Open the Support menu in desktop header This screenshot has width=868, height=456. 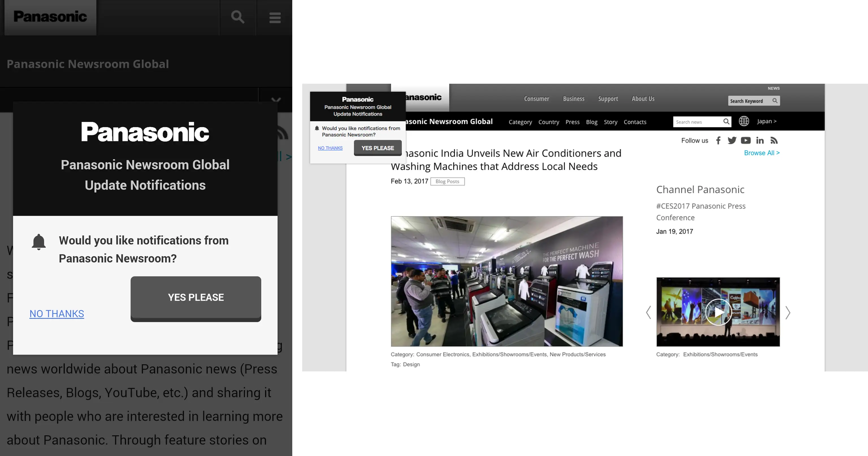[x=608, y=98]
